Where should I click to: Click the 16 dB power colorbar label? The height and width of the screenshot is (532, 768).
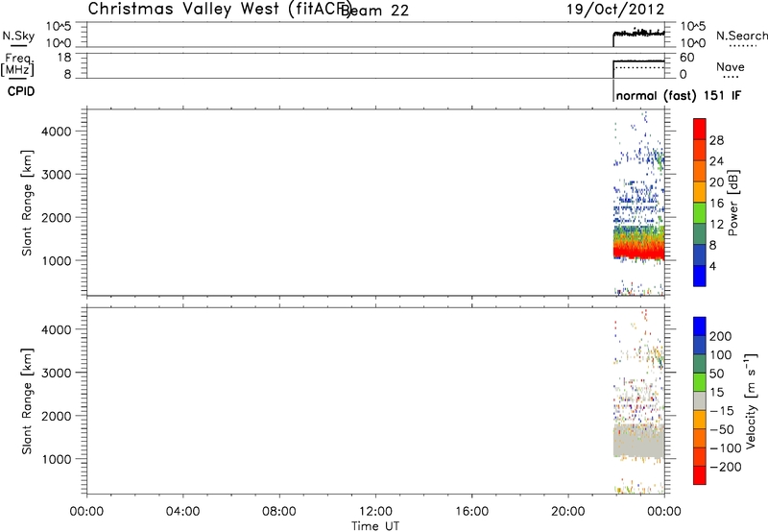pyautogui.click(x=716, y=204)
